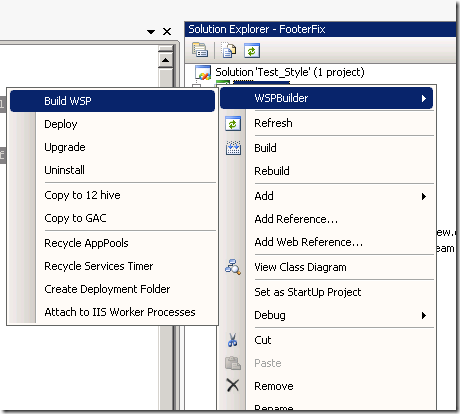Close the left pane with X button

click(x=167, y=32)
